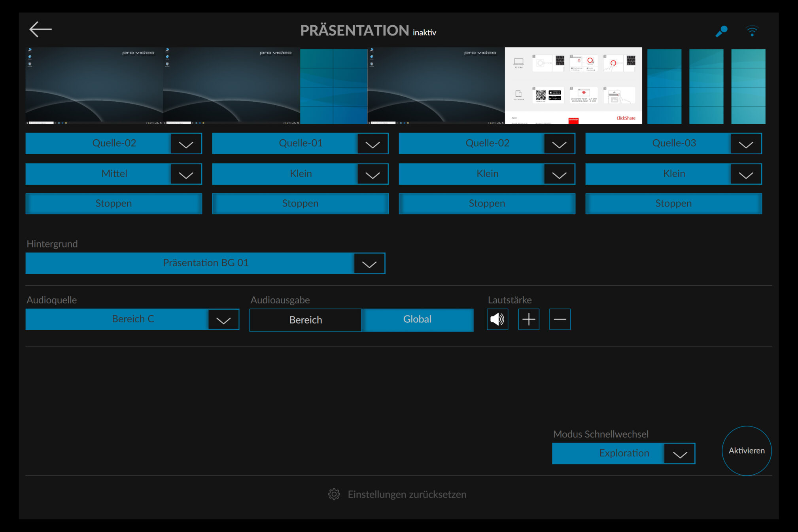Click Stoppen in the third column

(x=487, y=203)
